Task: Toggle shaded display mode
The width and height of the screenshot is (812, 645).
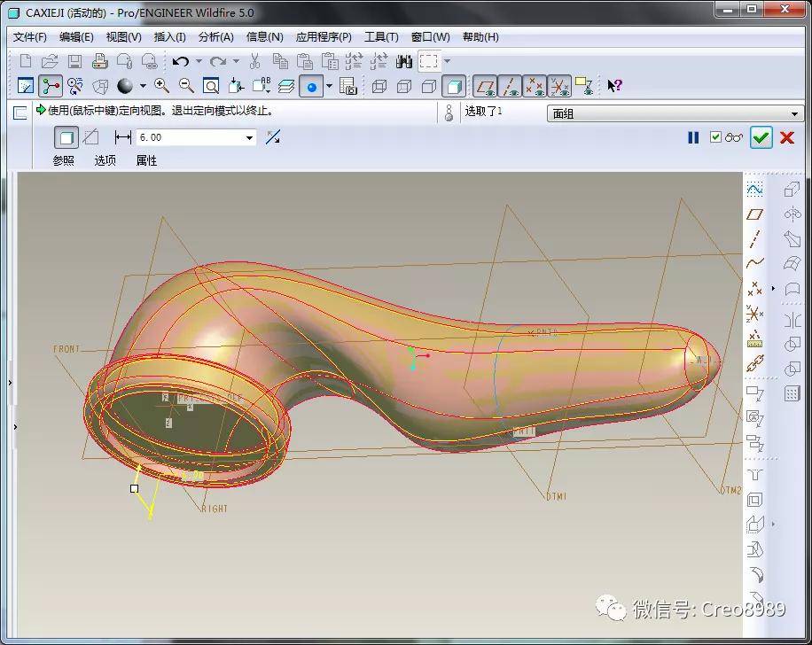Action: [454, 86]
